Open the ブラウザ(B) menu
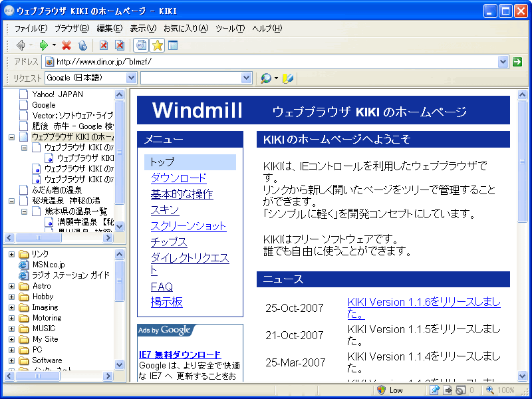 click(72, 29)
